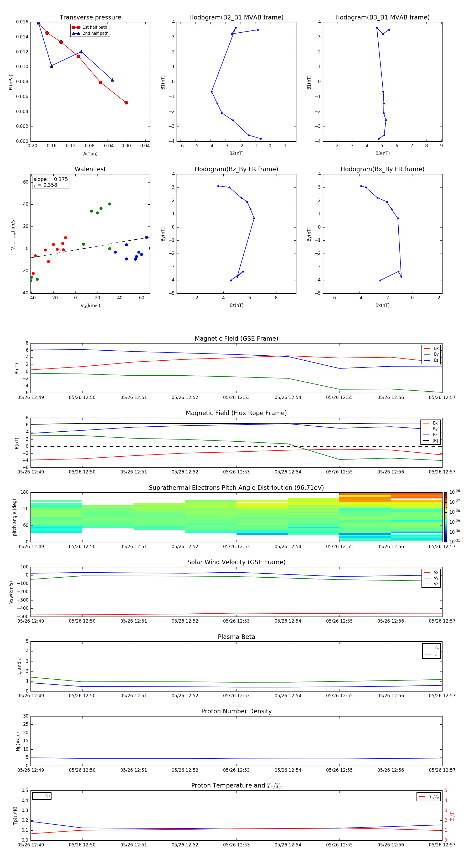Click the 'slope = 0.175' annotation
473x868 pixels.
[50, 179]
